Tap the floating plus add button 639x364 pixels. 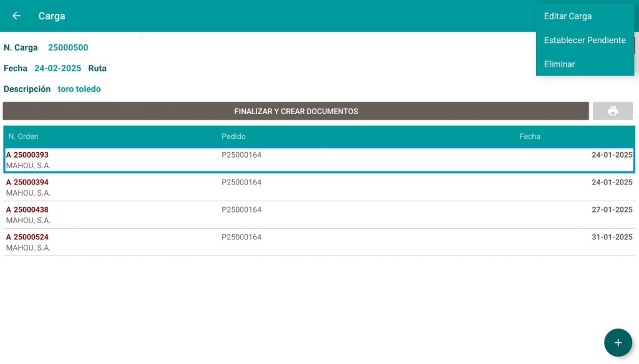tap(618, 343)
